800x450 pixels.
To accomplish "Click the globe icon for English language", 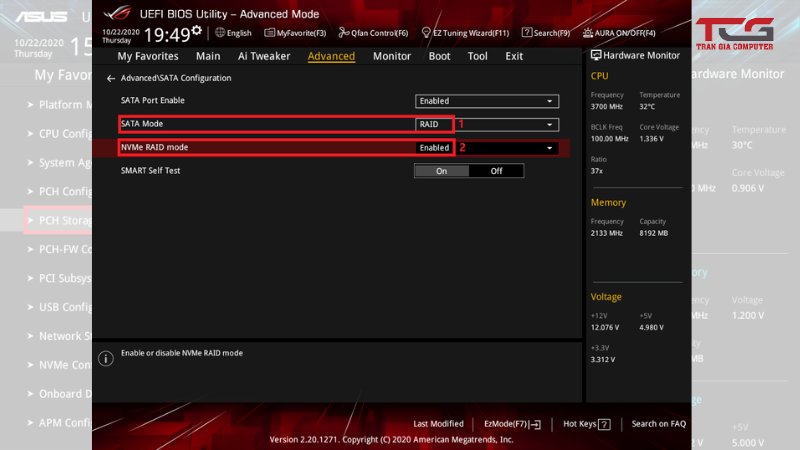I will (220, 33).
